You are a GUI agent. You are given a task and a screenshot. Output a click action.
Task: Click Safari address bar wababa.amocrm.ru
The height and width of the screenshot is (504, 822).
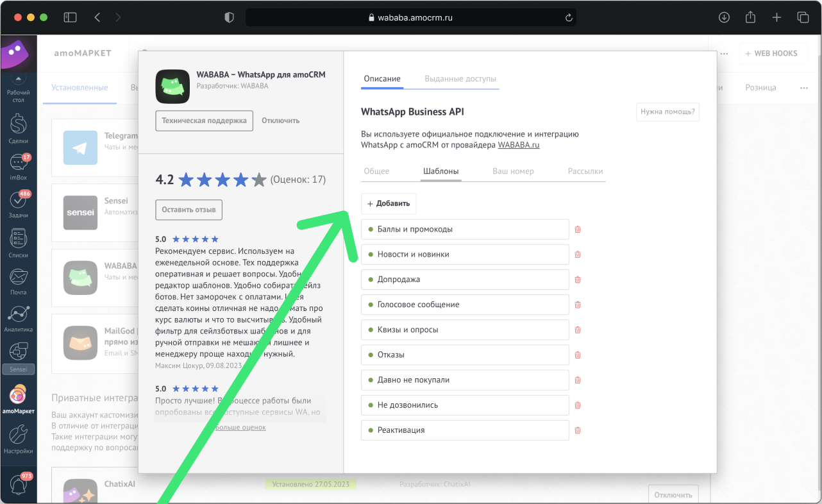(x=410, y=17)
